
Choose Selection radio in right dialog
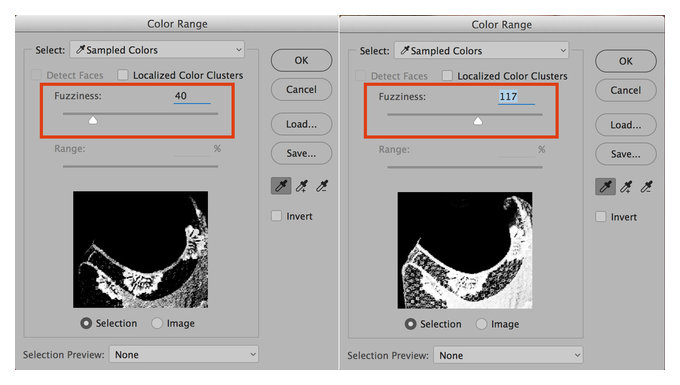point(410,324)
